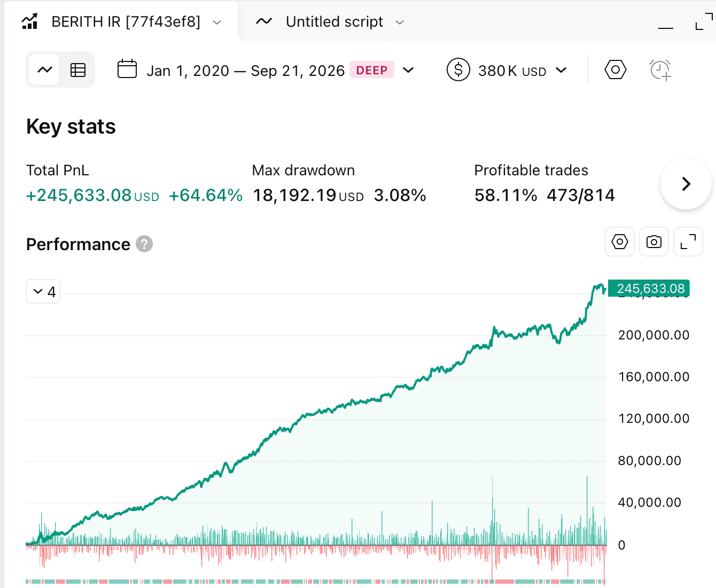Image resolution: width=716 pixels, height=588 pixels.
Task: Click the Max drawdown value 18,192.19 USD
Action: [x=308, y=195]
